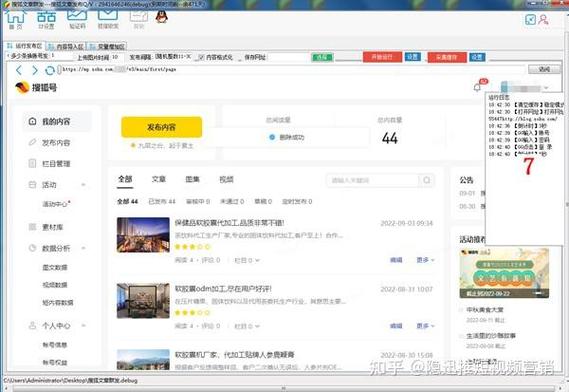Click the 访问 button beside the URL bar
This screenshot has height=392, width=569.
544,69
